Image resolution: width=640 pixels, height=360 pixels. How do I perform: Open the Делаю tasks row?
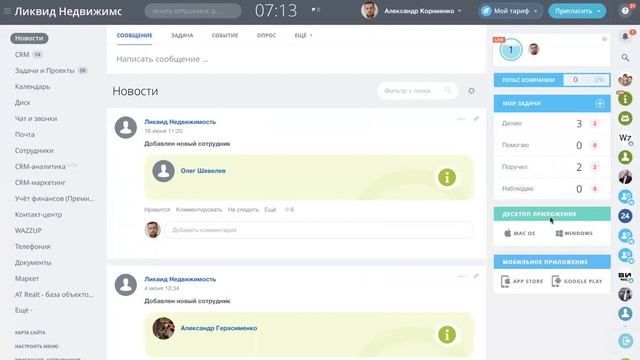552,123
